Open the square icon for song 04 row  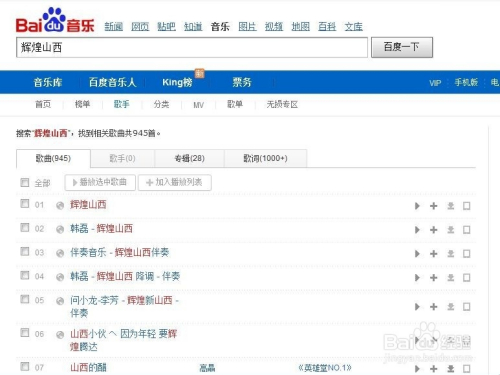click(x=467, y=278)
